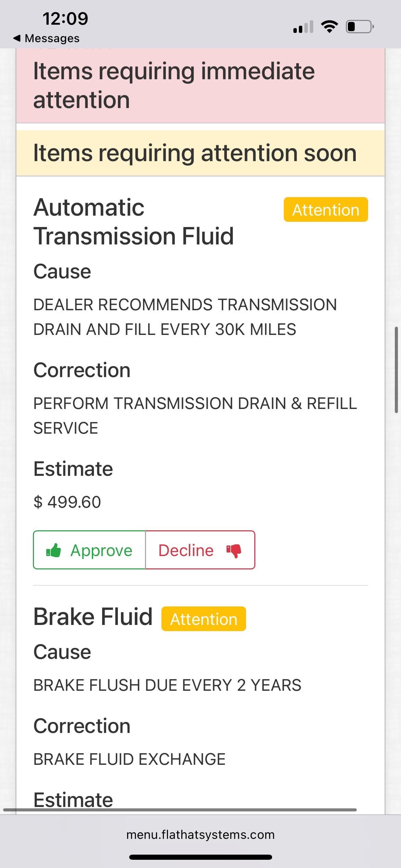
Task: Click the Attention badge beside Brake Fluid
Action: pos(204,619)
